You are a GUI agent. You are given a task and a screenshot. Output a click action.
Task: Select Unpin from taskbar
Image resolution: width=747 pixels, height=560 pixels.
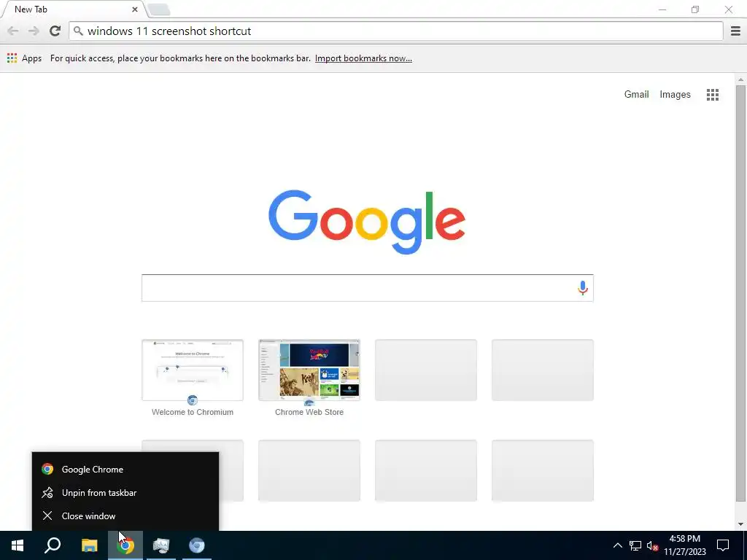[125, 492]
